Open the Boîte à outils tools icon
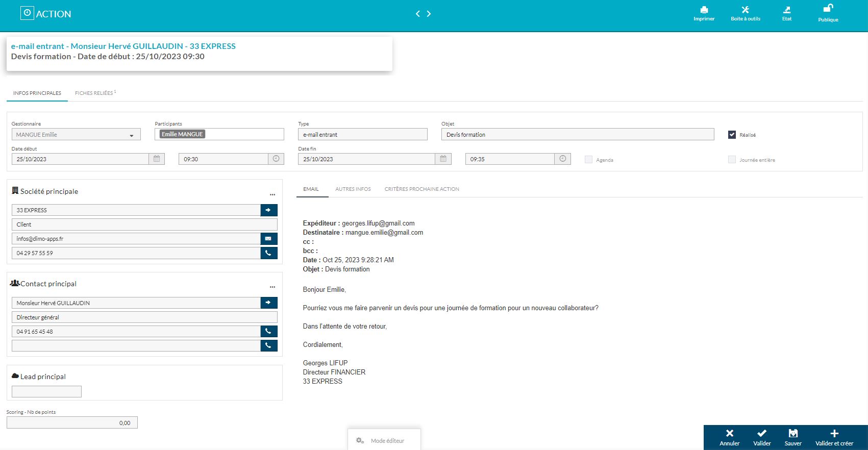The image size is (868, 450). [x=745, y=10]
